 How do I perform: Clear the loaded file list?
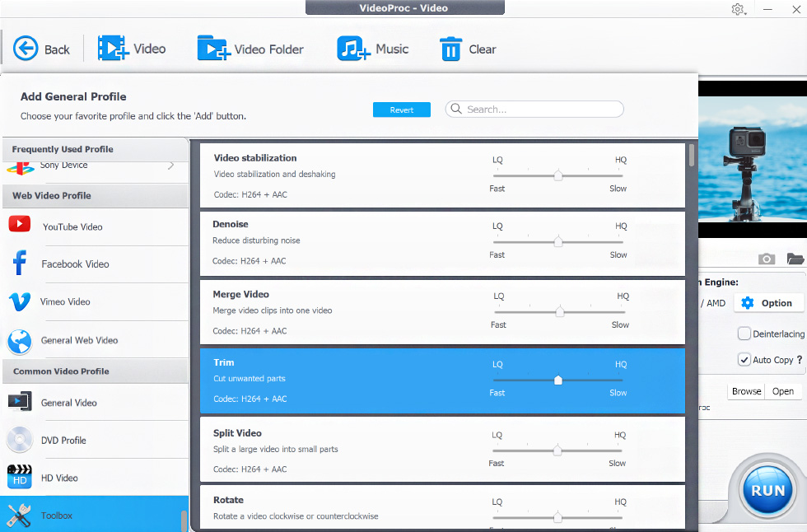(467, 49)
